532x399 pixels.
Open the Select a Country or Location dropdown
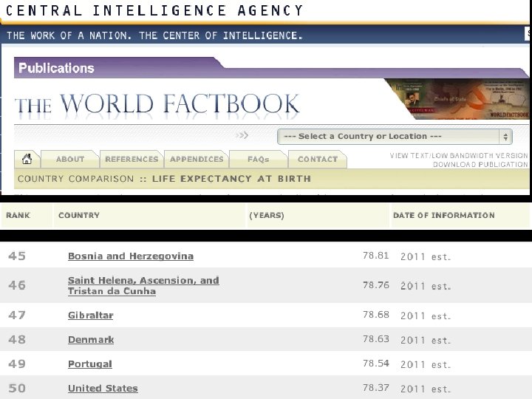395,137
